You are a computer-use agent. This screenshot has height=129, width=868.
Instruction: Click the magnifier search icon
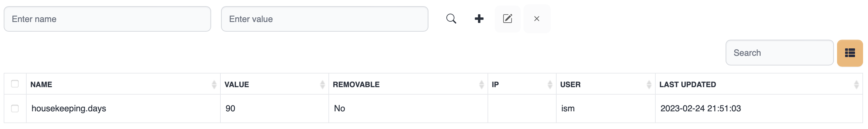(451, 19)
